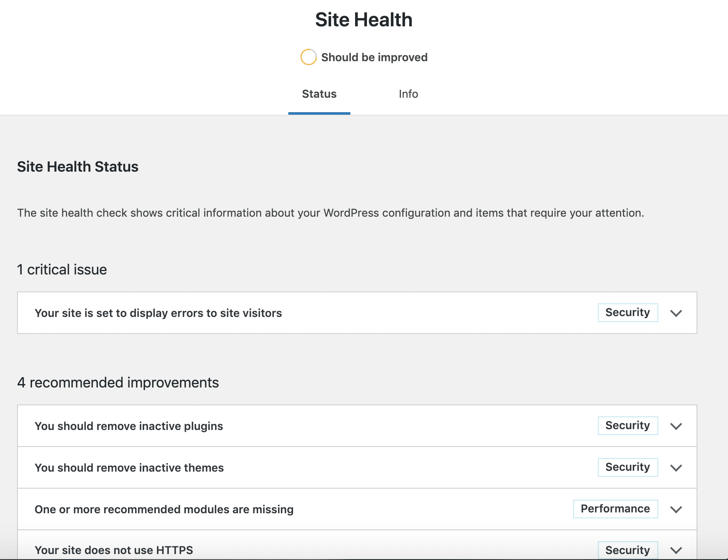Expand the inactive plugins recommendation

[677, 426]
